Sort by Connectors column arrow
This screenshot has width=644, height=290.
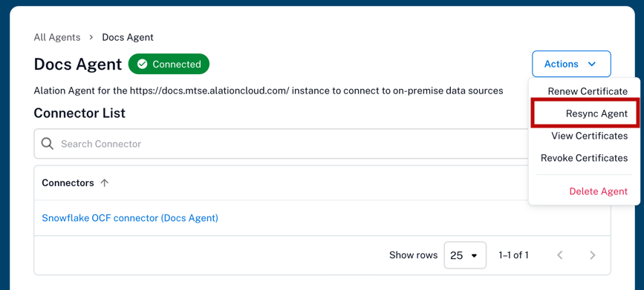[x=105, y=183]
